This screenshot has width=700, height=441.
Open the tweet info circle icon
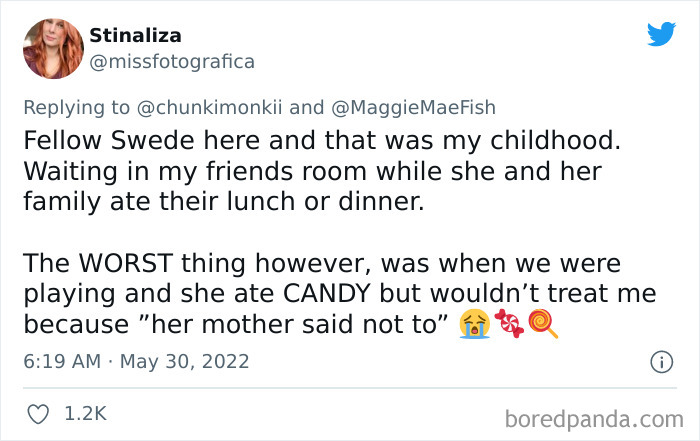coord(661,361)
